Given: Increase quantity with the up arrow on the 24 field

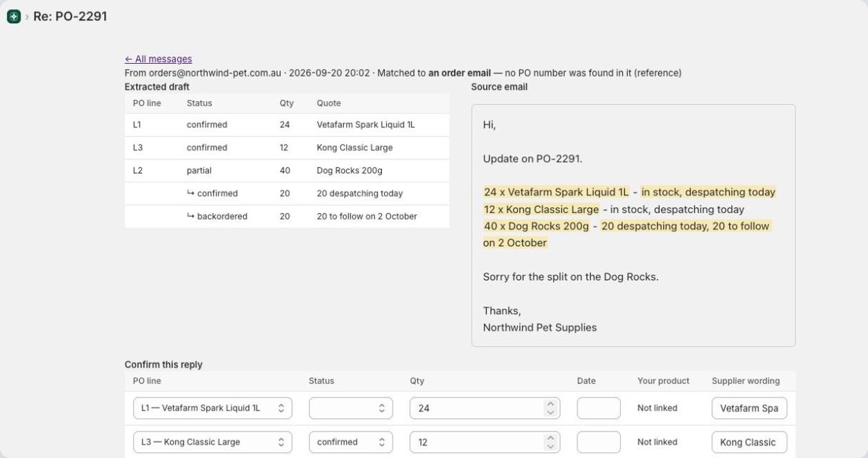Looking at the screenshot, I should (551, 404).
